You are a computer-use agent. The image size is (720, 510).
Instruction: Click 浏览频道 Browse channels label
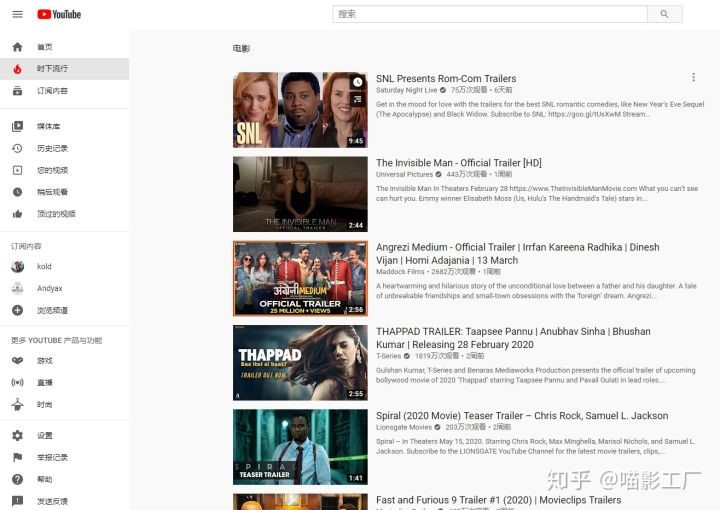click(x=52, y=310)
